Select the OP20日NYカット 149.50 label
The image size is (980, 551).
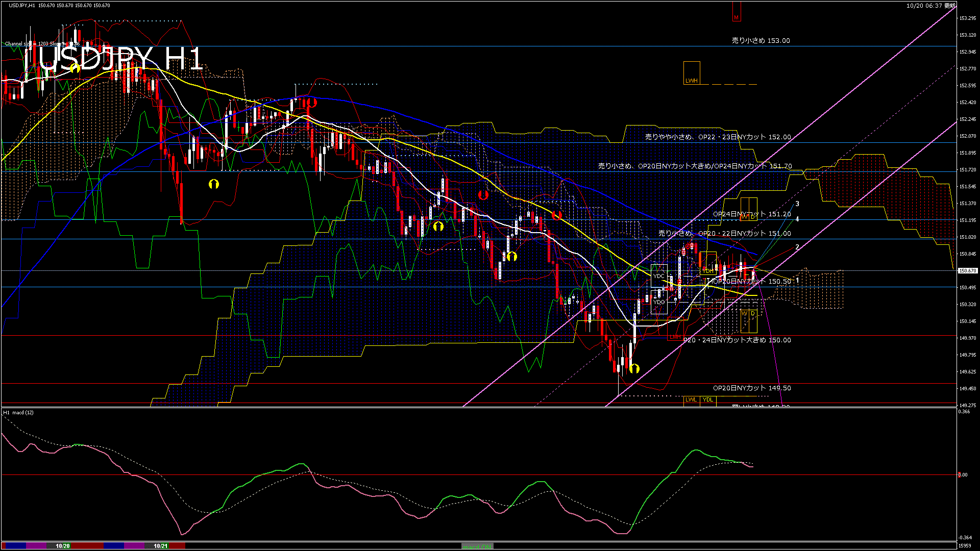pos(752,388)
